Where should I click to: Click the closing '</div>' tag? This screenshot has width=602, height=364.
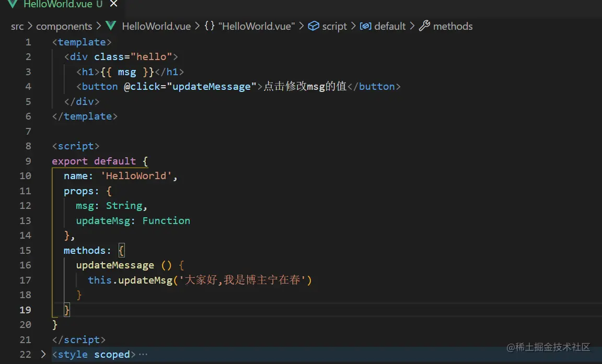click(x=82, y=102)
